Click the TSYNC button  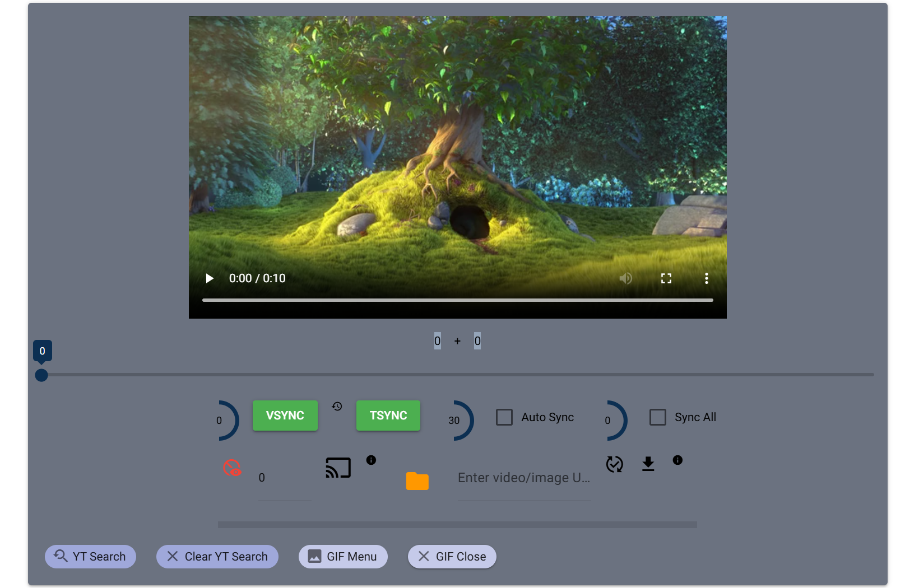click(388, 416)
